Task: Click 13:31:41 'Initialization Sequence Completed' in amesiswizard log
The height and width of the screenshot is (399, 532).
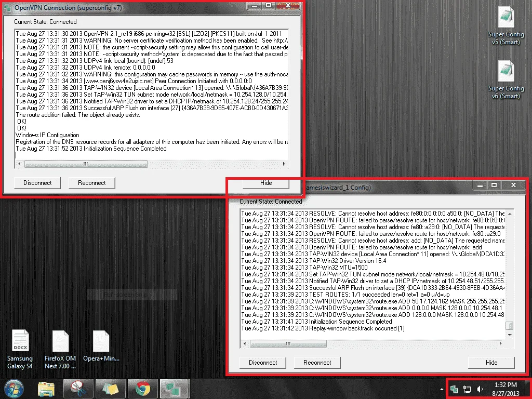Action: pos(316,322)
